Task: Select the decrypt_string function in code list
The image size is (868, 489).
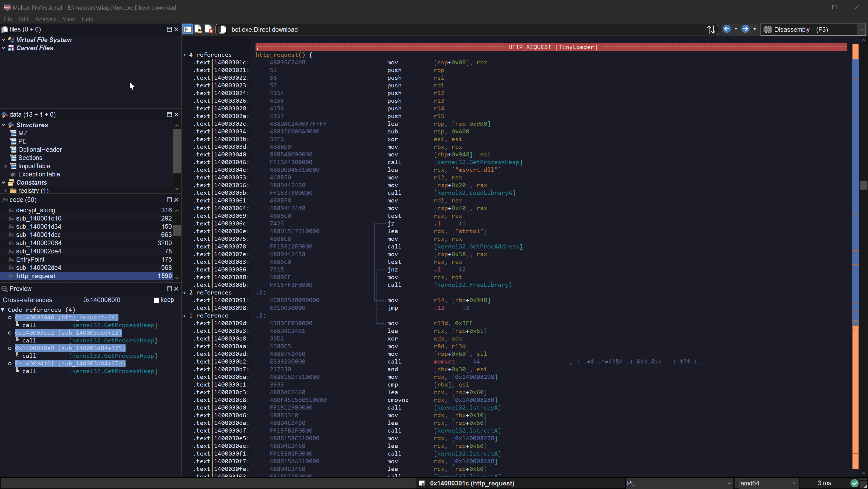Action: click(x=35, y=210)
